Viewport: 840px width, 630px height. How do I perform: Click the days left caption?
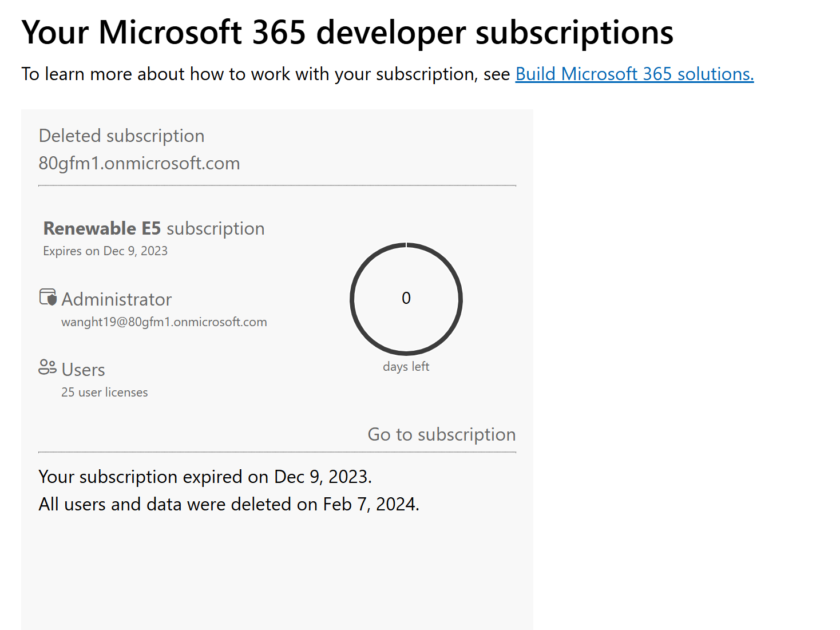[406, 366]
